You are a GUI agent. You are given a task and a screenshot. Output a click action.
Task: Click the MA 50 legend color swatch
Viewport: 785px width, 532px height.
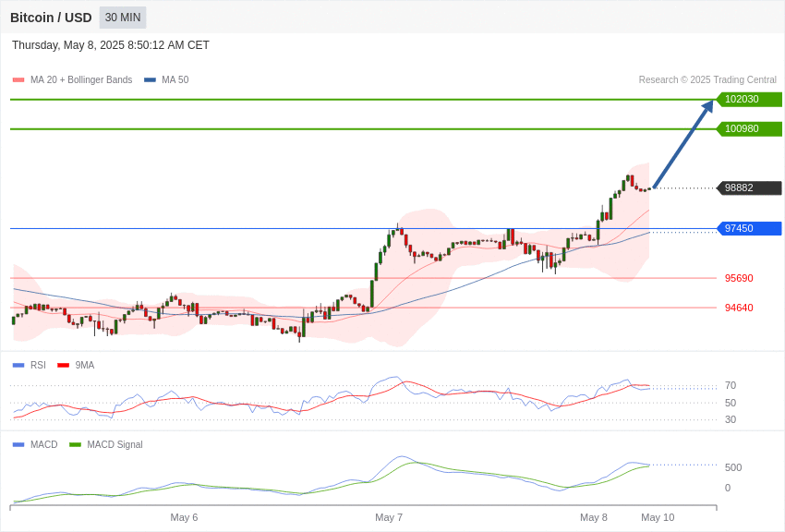click(150, 80)
